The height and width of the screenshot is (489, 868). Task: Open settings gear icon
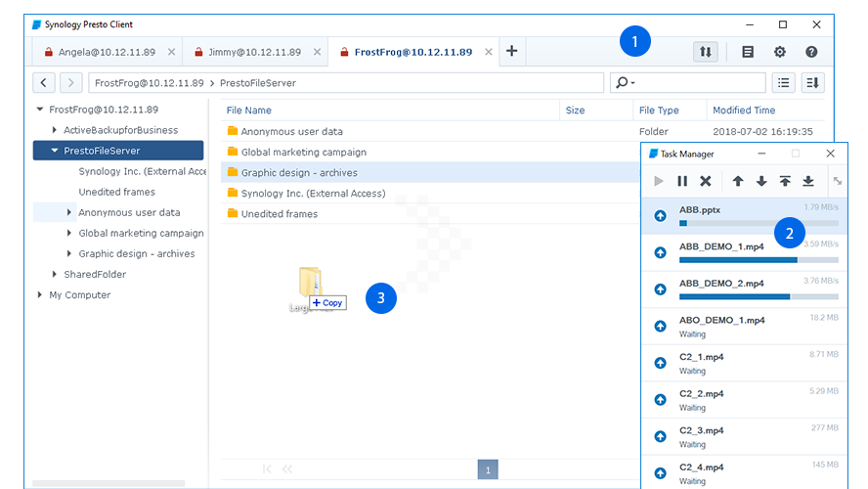click(779, 52)
